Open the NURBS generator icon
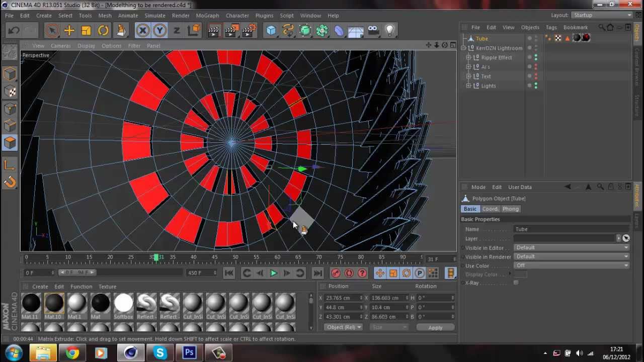The height and width of the screenshot is (362, 644). click(305, 31)
